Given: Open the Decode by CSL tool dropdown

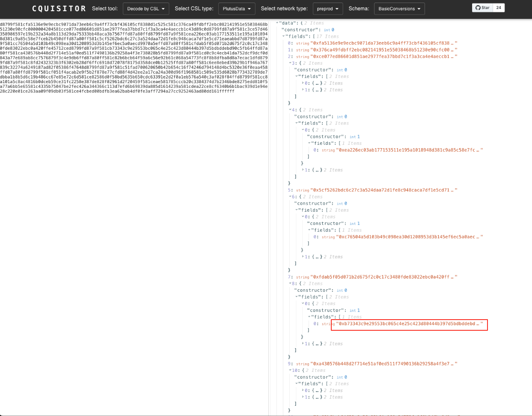Looking at the screenshot, I should [x=146, y=9].
